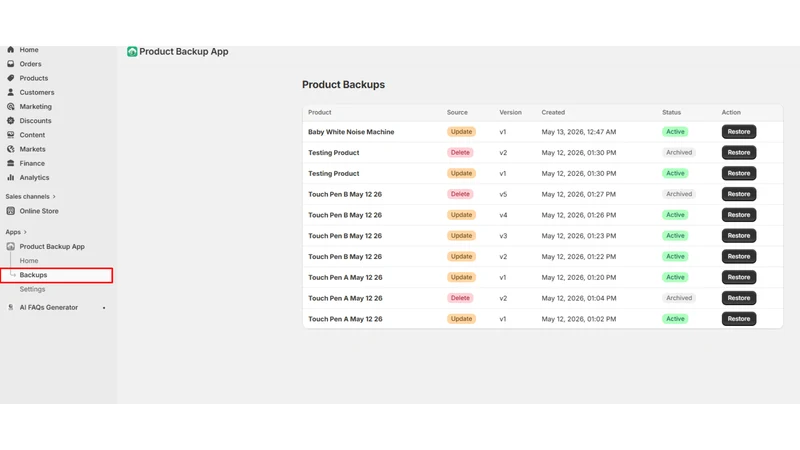Open the Online Store channel

pos(39,211)
